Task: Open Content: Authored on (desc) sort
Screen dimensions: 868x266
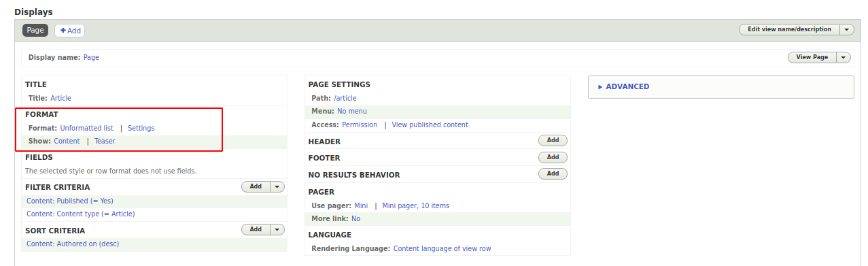Action: pyautogui.click(x=73, y=244)
